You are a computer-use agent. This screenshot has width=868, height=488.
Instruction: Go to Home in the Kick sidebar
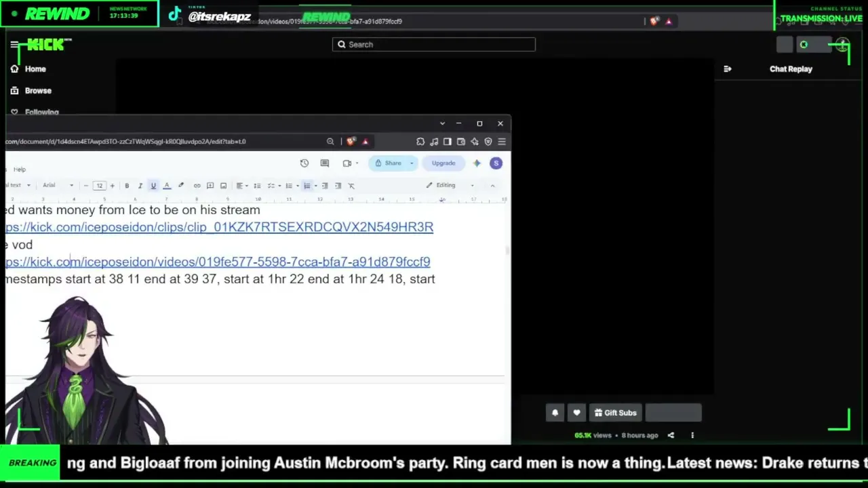pos(28,69)
